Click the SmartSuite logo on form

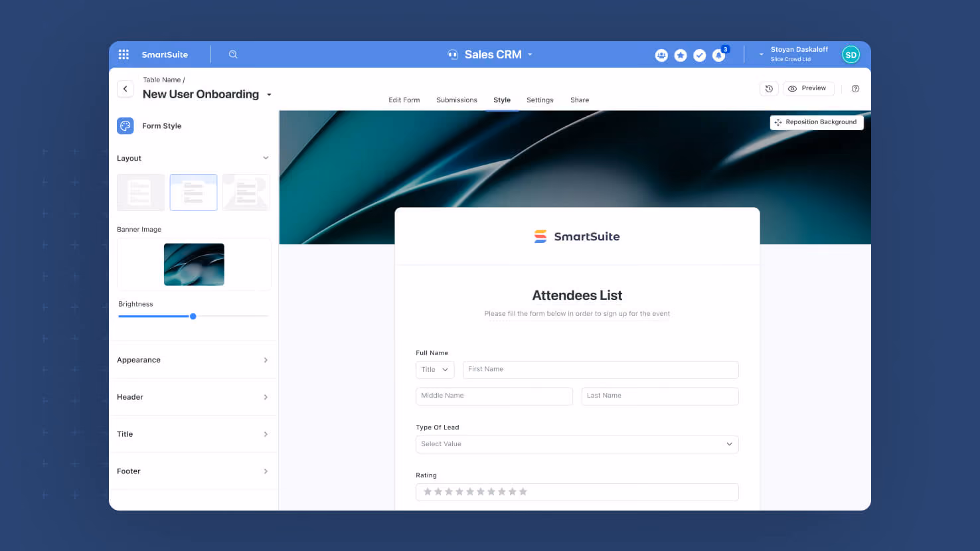click(x=577, y=236)
